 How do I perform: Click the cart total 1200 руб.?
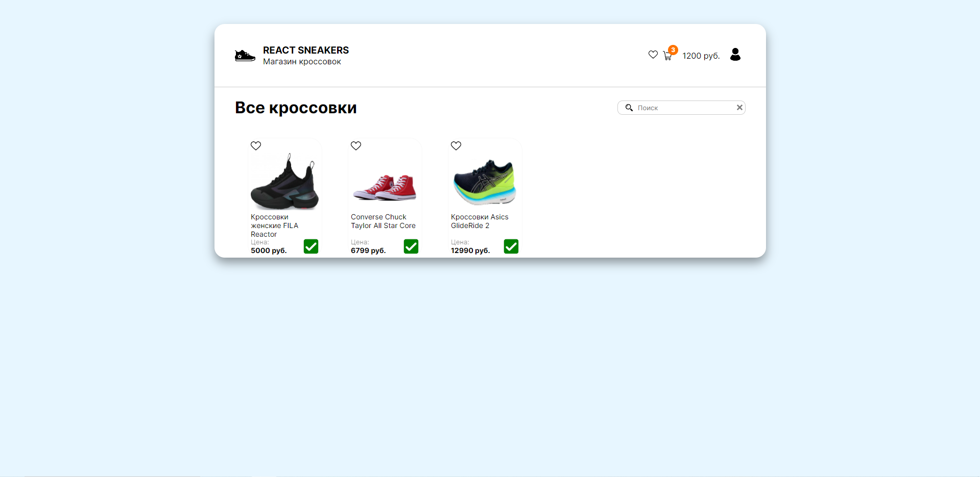[701, 56]
